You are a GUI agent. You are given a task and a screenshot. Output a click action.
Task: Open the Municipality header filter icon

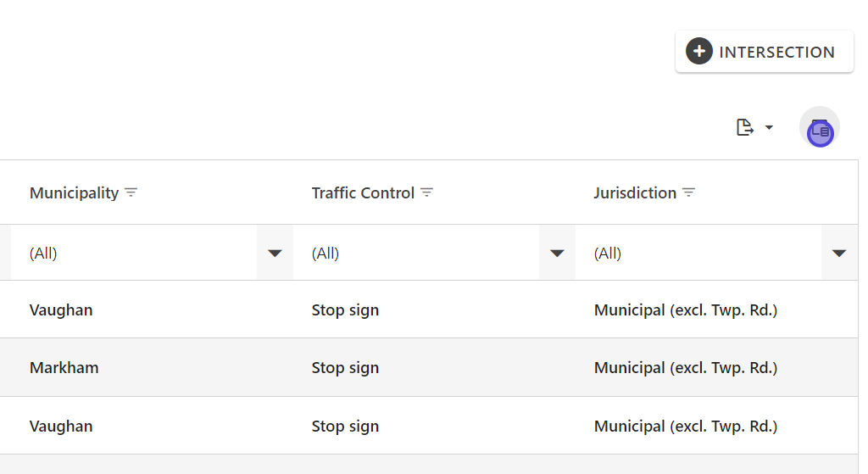[131, 193]
